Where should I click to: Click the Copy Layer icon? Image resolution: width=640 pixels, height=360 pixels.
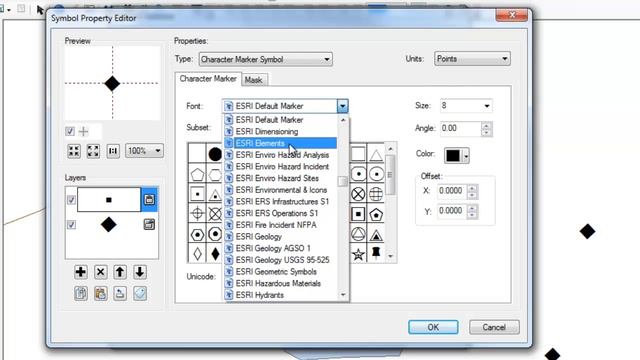pyautogui.click(x=80, y=293)
